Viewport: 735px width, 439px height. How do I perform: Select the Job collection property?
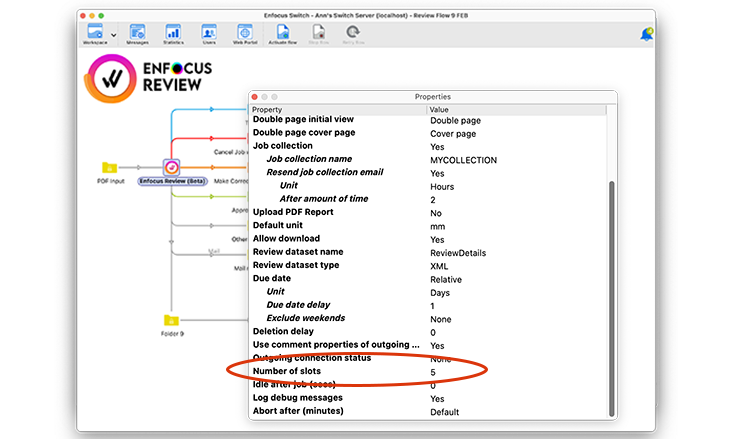pyautogui.click(x=283, y=146)
